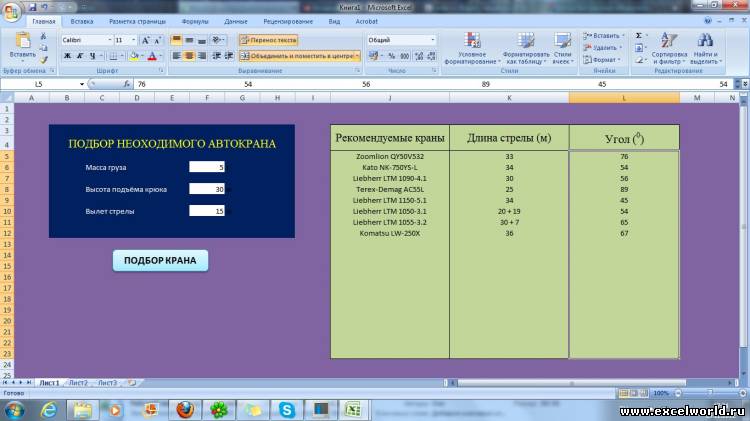The image size is (750, 421).
Task: Click the insert function fx icon
Action: 126,84
